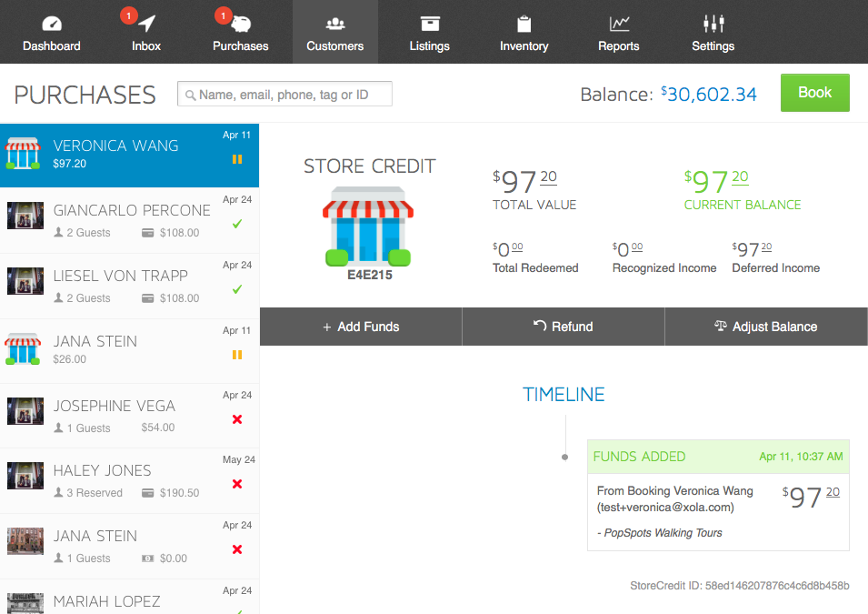
Task: Click the PopSpots Walking Tours text
Action: (x=663, y=533)
